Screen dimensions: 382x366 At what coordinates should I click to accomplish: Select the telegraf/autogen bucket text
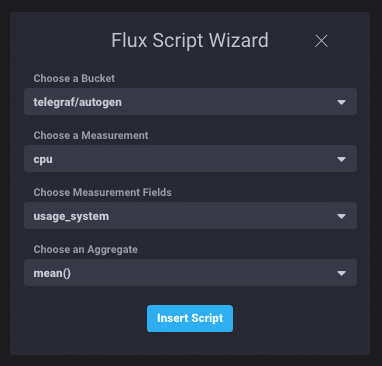(x=77, y=102)
